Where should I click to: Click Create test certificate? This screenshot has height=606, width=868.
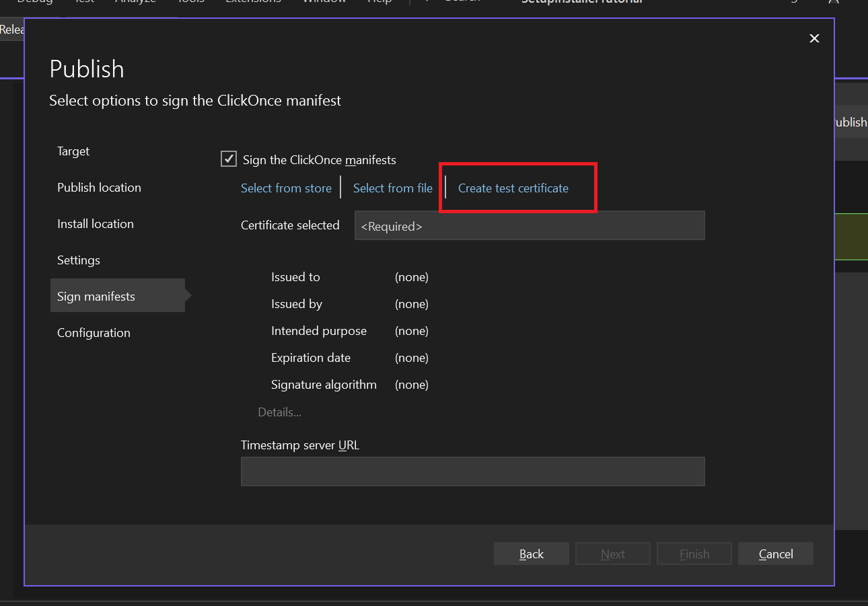pos(513,188)
